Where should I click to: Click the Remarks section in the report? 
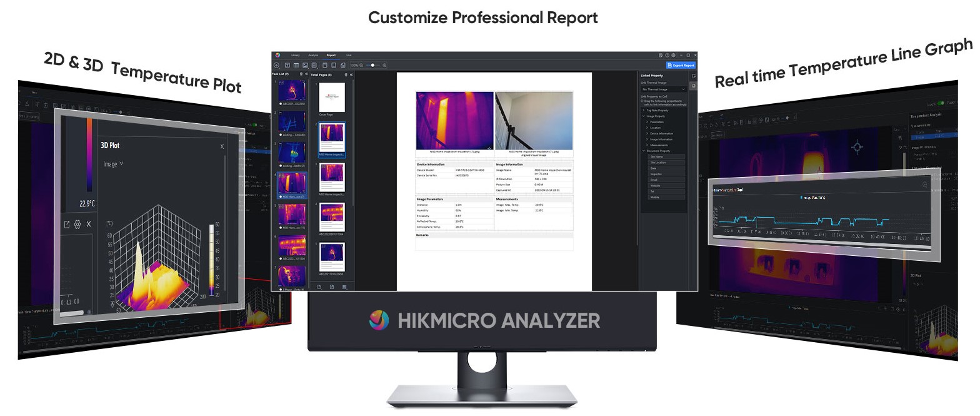(x=494, y=241)
